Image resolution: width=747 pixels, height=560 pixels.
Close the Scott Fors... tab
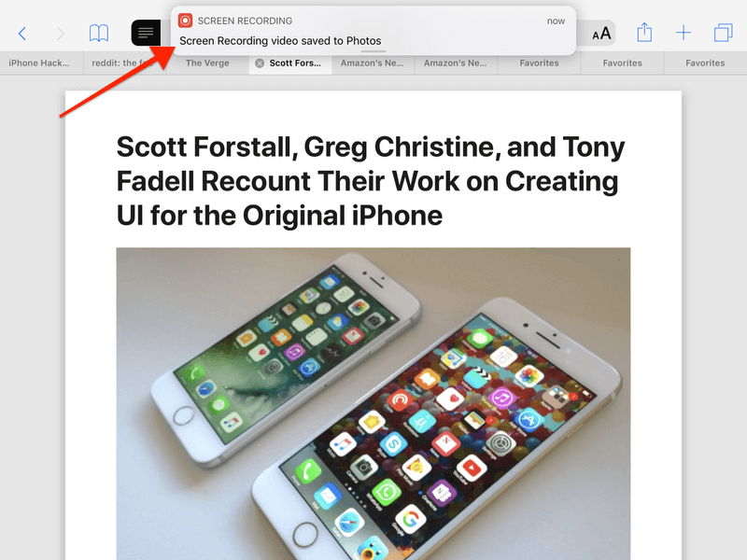coord(260,63)
